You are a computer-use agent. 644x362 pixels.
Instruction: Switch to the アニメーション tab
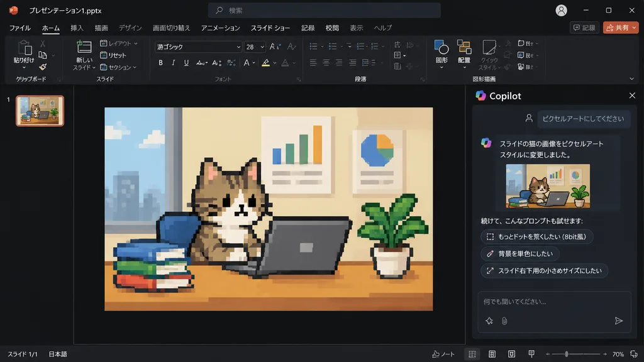220,28
